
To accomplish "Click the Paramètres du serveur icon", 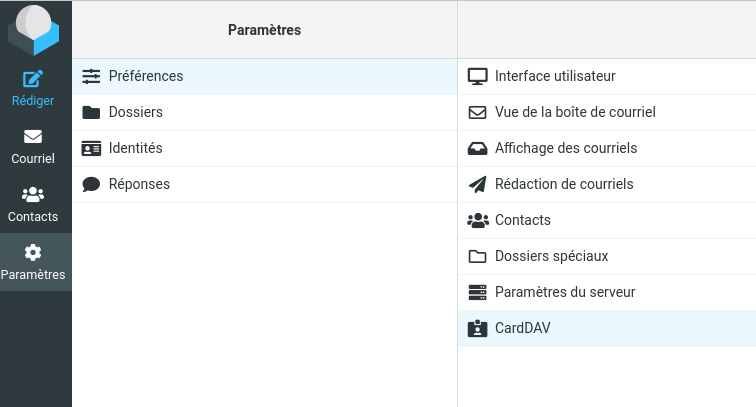I will 477,292.
